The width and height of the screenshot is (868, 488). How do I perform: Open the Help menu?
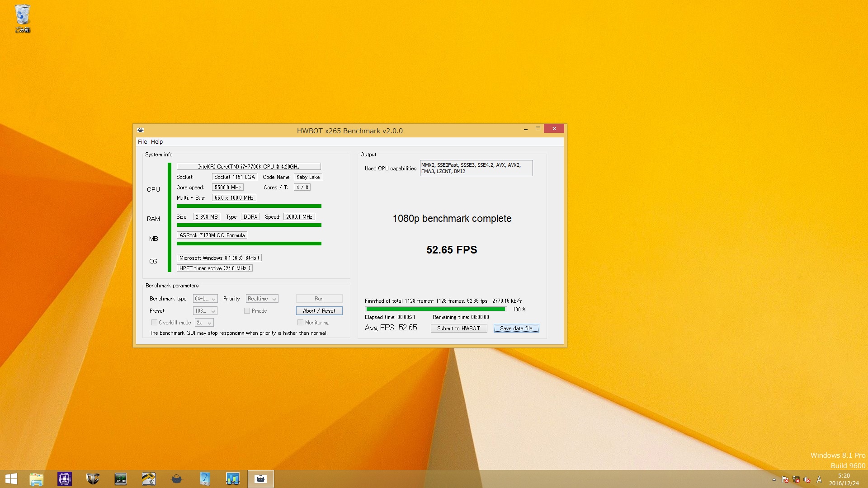click(157, 141)
